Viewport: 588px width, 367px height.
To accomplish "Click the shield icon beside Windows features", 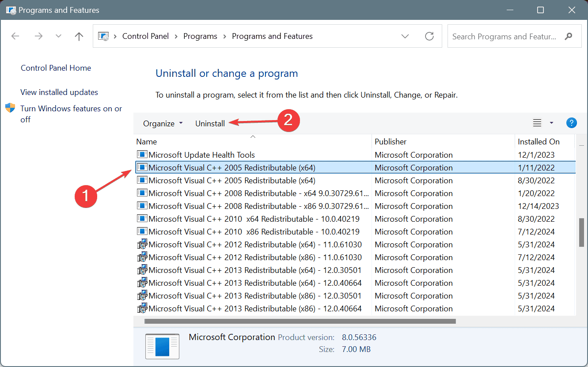I will [10, 108].
